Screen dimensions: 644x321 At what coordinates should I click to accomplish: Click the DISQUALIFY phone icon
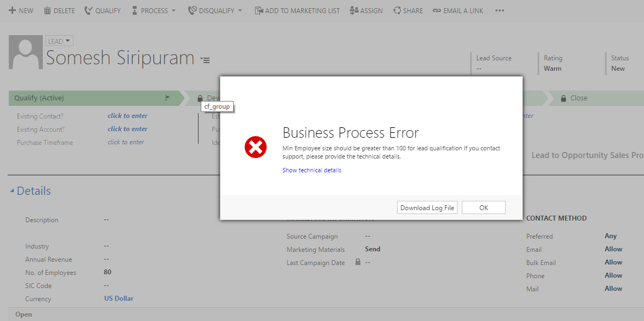pos(192,10)
